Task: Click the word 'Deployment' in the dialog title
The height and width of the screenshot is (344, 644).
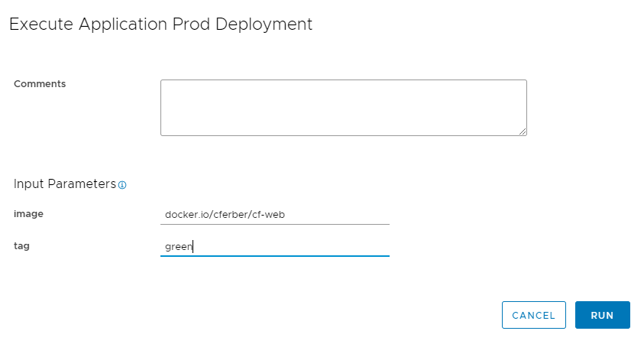Action: click(264, 24)
